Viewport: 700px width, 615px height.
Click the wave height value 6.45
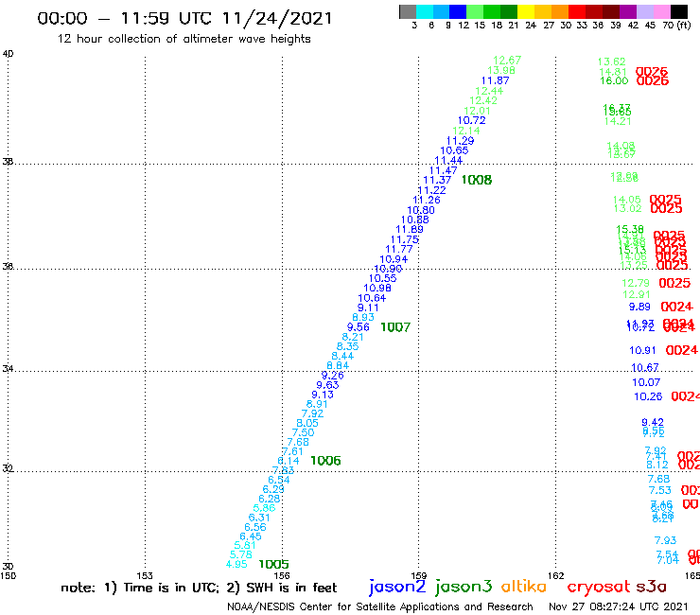click(251, 536)
